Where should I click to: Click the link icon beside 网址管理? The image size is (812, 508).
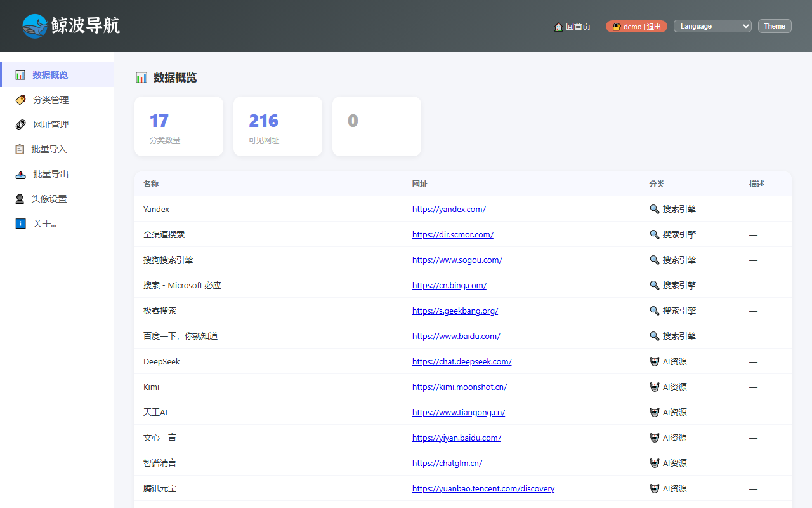pos(20,124)
